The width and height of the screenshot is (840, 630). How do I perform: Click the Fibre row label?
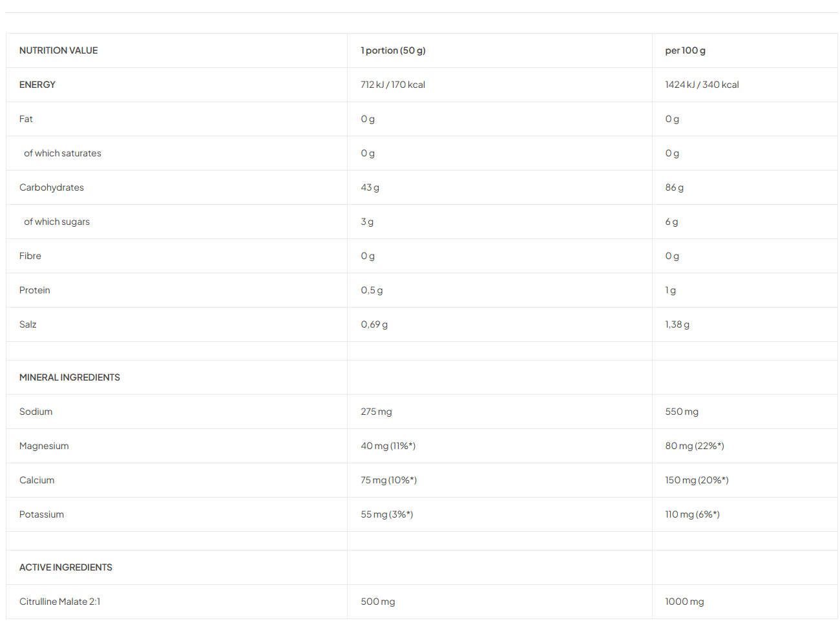pos(30,256)
